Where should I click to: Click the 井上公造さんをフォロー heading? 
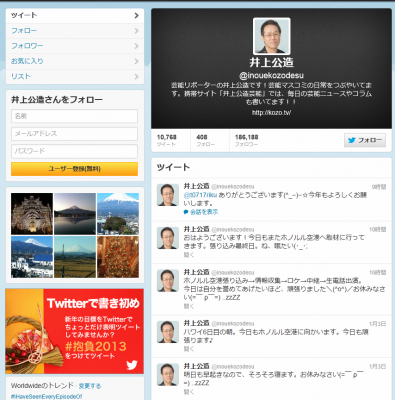[57, 100]
